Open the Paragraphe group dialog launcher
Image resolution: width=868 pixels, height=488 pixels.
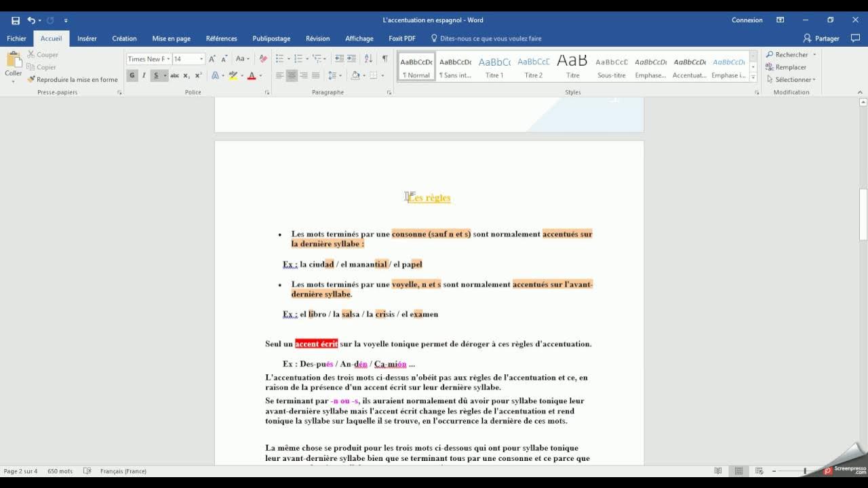click(x=389, y=92)
